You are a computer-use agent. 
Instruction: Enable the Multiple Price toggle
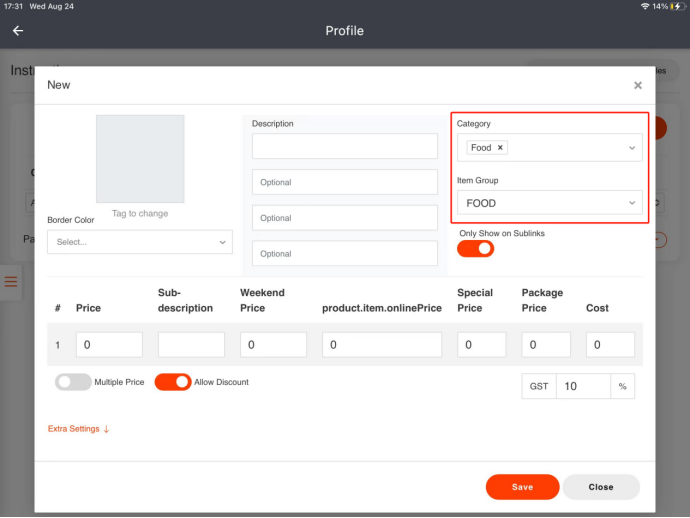[x=72, y=382]
